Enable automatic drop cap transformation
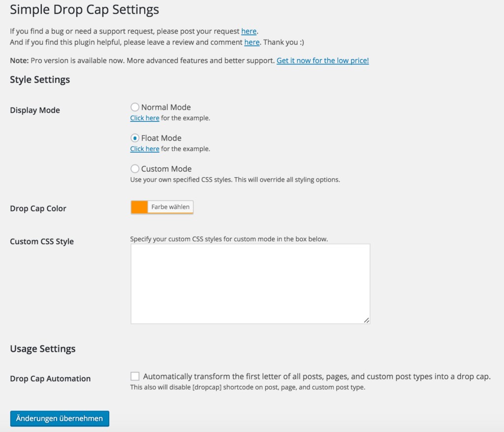This screenshot has width=504, height=432. pos(135,376)
